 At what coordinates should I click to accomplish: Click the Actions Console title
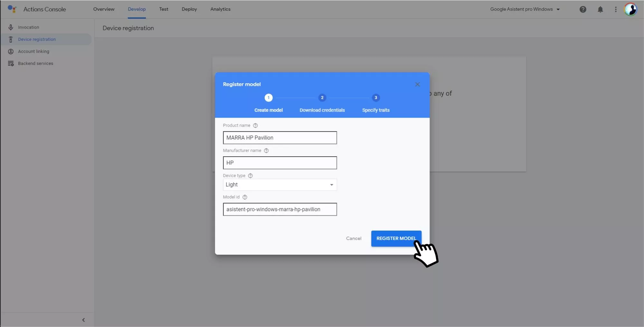click(44, 9)
